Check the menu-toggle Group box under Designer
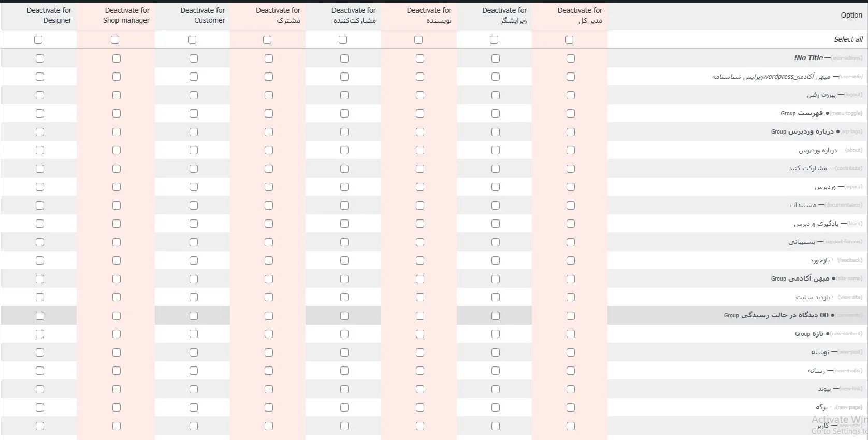 [40, 113]
